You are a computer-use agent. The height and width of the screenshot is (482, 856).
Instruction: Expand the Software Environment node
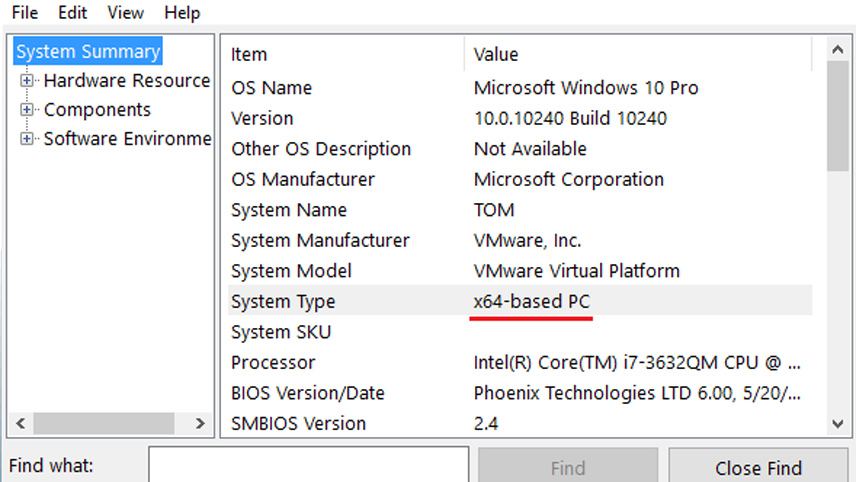tap(27, 139)
